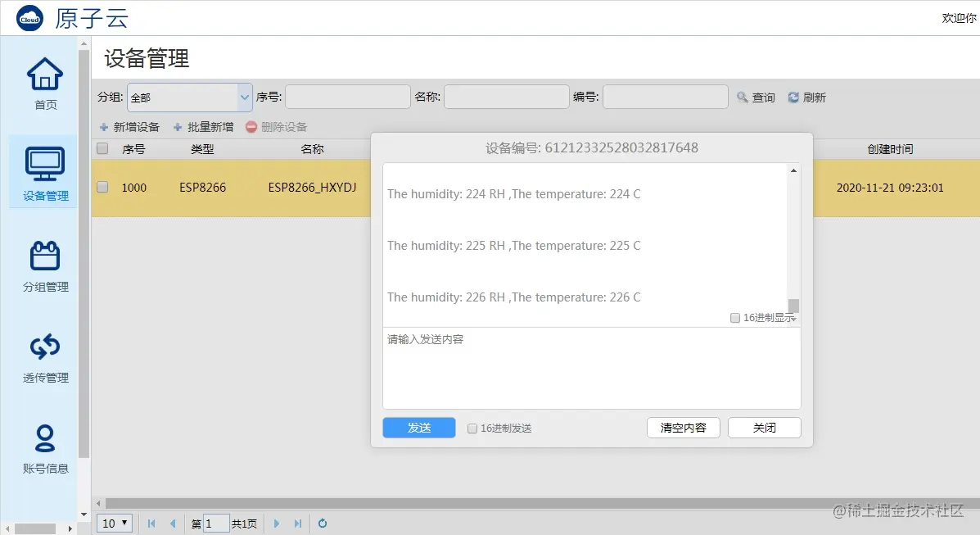Enable 16进制发送 checkbox
The image size is (980, 535).
[x=472, y=428]
